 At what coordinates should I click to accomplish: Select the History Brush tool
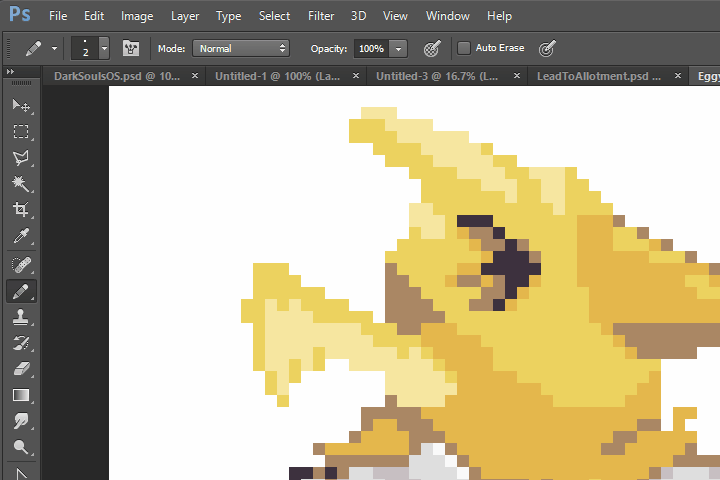click(x=21, y=343)
